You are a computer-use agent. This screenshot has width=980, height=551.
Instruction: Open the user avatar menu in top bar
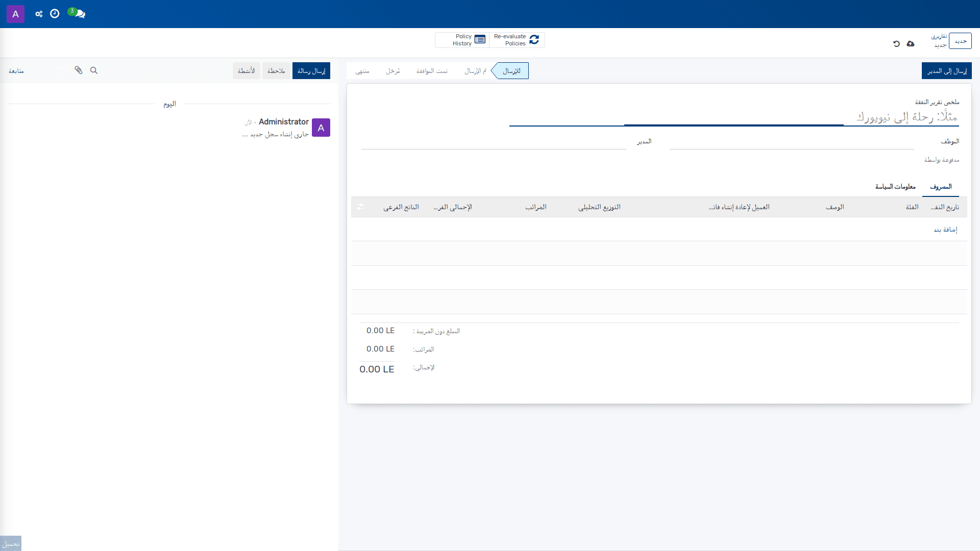(x=15, y=14)
